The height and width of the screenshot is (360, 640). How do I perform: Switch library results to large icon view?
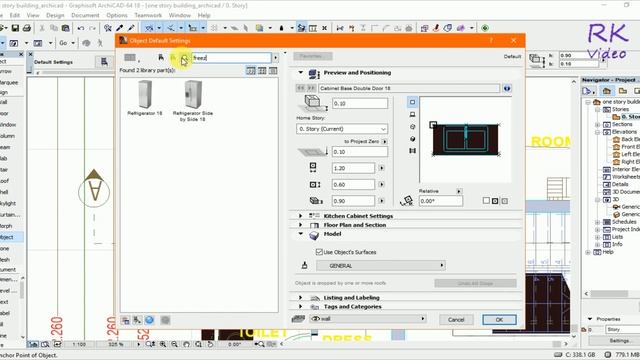(251, 71)
